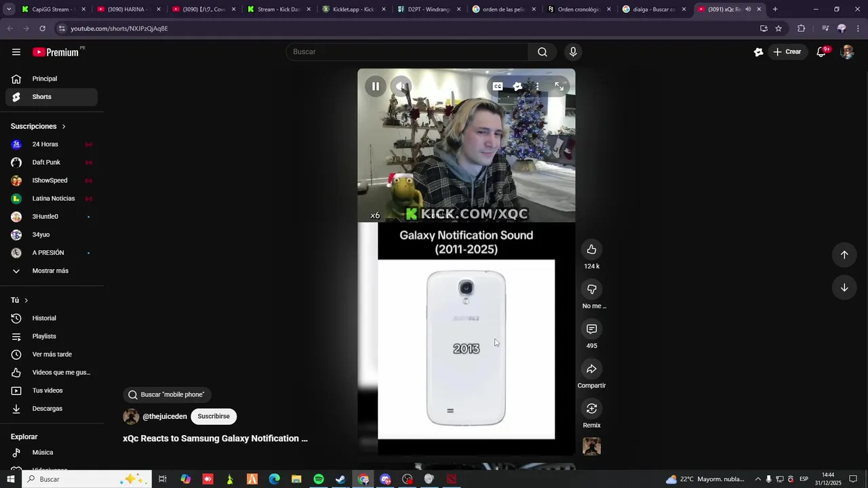The image size is (868, 488).
Task: Create content with the Crear button
Action: pos(787,52)
